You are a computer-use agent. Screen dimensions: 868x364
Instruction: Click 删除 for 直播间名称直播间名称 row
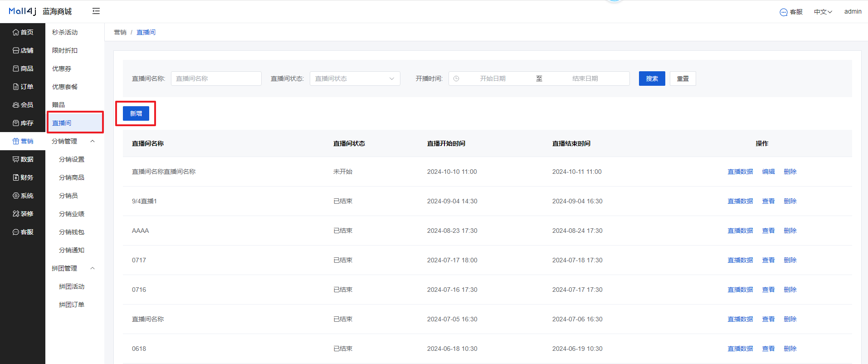[790, 172]
